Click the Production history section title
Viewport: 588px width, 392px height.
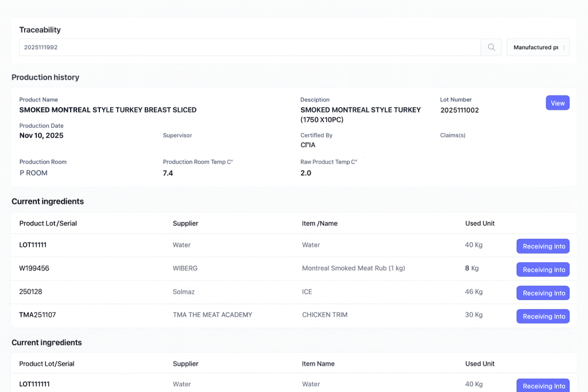point(45,77)
